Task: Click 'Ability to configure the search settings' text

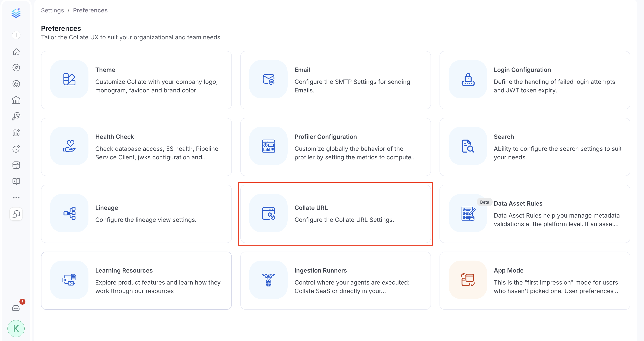Action: [557, 153]
